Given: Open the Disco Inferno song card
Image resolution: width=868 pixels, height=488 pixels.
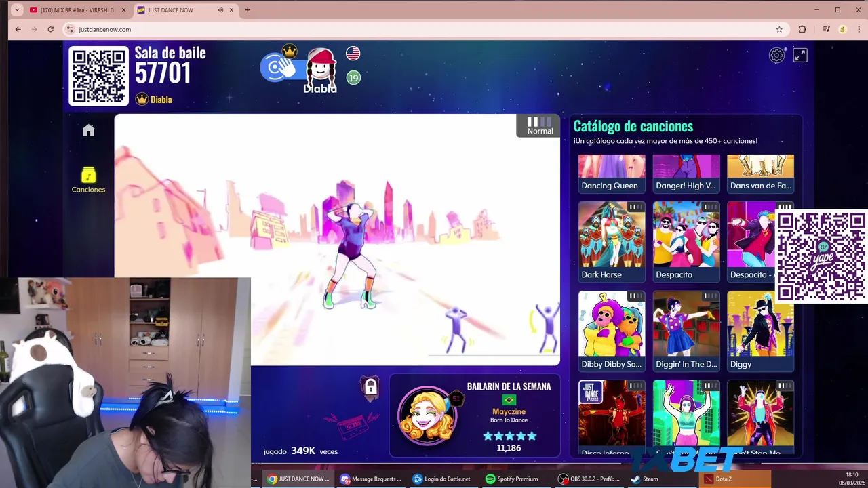Looking at the screenshot, I should coord(612,418).
